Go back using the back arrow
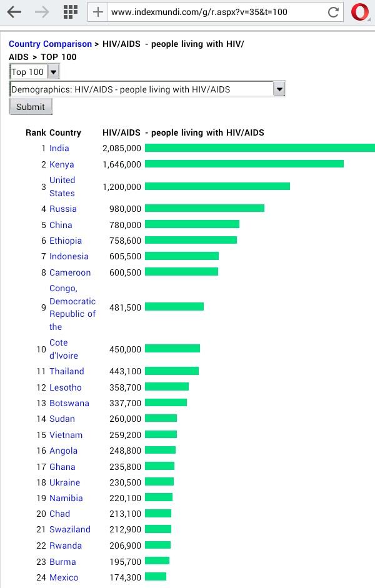This screenshot has width=375, height=588. (14, 12)
